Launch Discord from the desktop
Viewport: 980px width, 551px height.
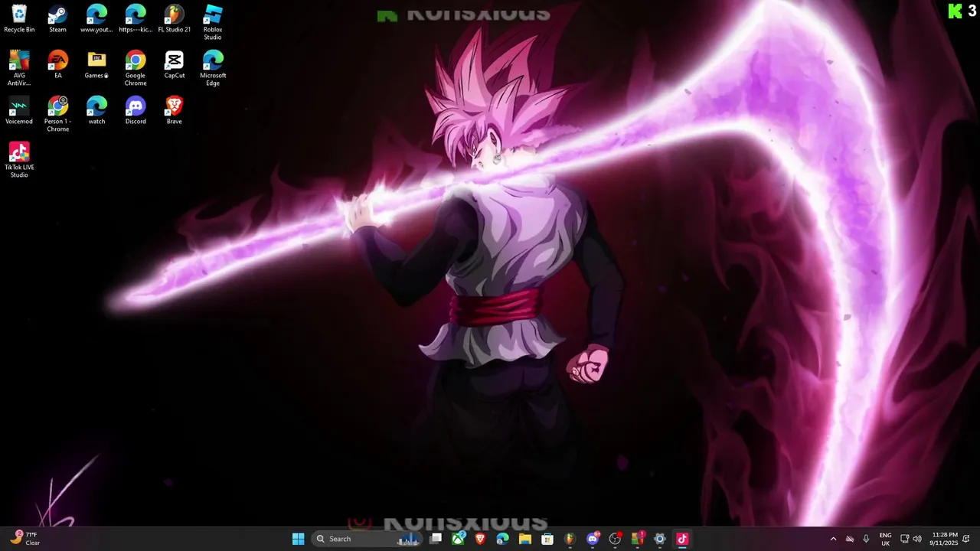tap(136, 111)
